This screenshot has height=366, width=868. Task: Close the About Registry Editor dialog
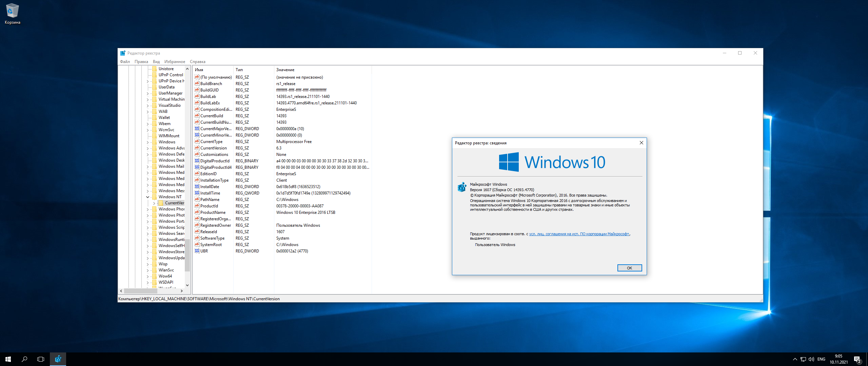pyautogui.click(x=641, y=143)
